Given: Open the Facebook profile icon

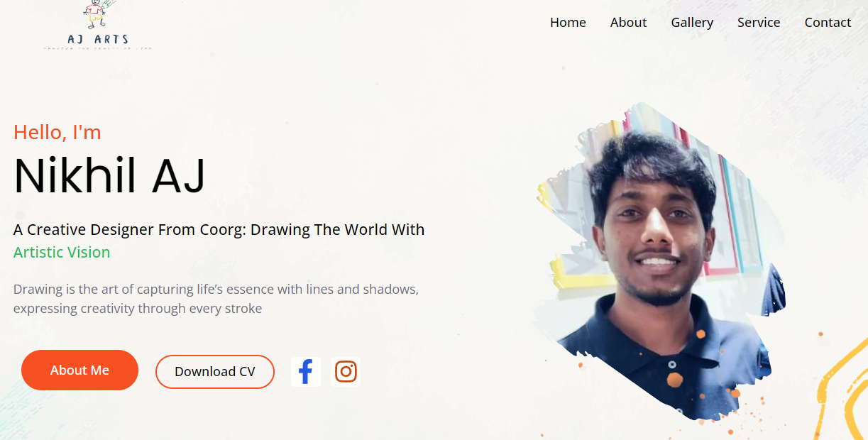Looking at the screenshot, I should tap(306, 372).
